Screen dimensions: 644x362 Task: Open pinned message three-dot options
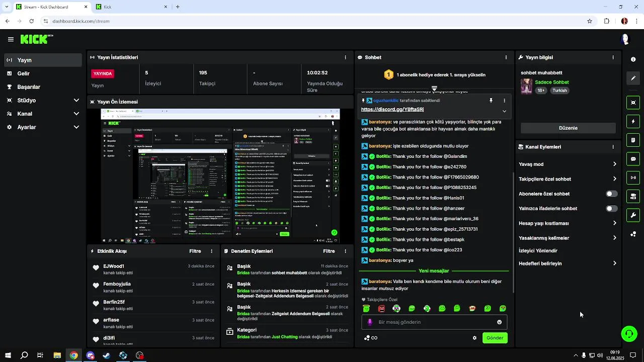(504, 101)
